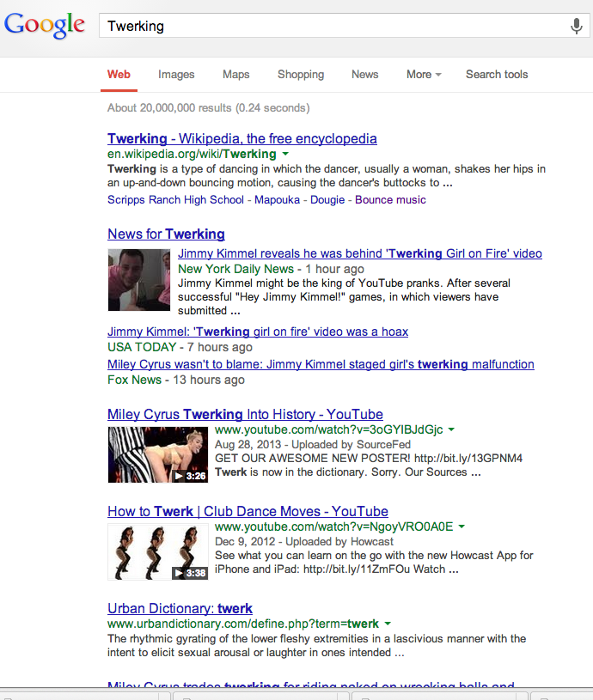Screen dimensions: 593x700
Task: Expand arrow next to urbandictionary.com URL
Action: point(388,624)
